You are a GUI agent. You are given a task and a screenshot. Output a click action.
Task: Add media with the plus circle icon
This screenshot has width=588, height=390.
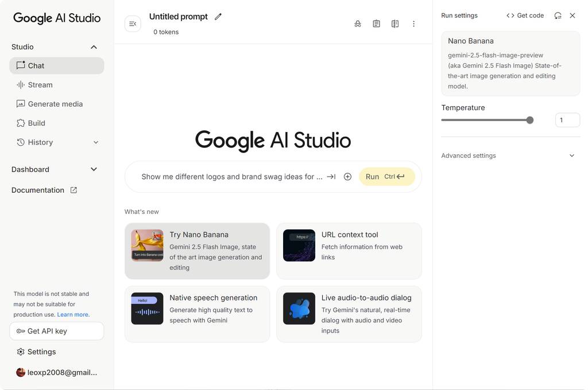tap(347, 177)
